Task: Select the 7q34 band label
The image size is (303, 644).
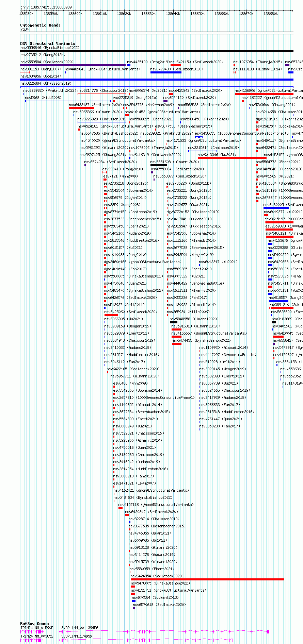Action: (x=25, y=30)
